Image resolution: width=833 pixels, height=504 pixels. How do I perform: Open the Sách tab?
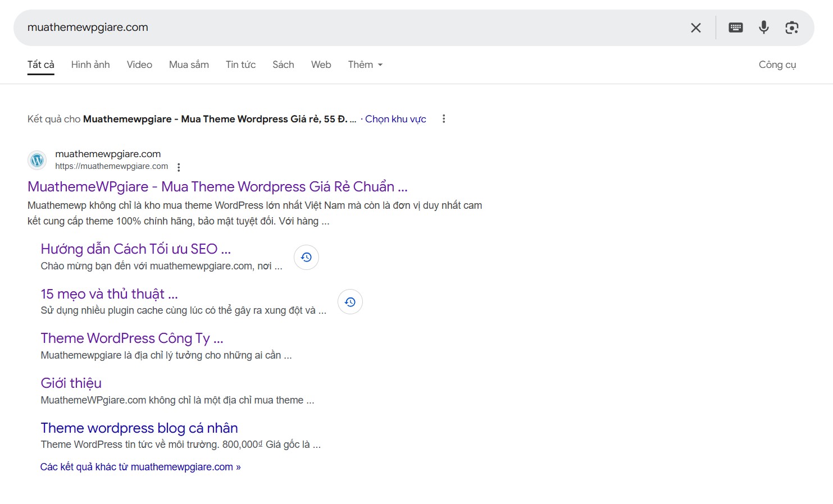point(283,65)
